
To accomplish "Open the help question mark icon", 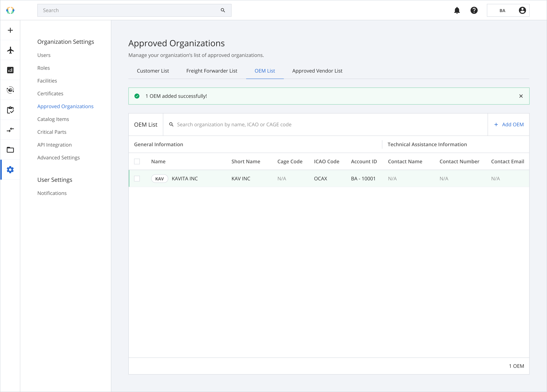I will pos(474,10).
